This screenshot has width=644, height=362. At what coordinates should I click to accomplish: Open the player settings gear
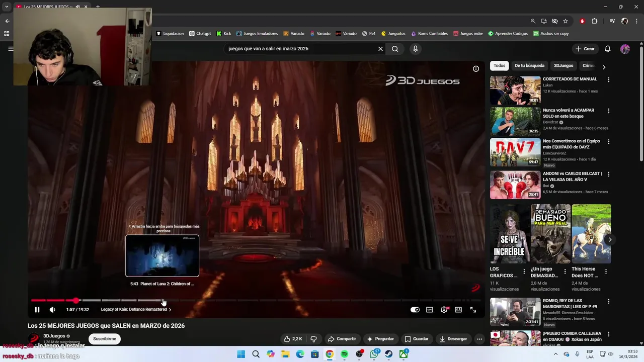444,310
